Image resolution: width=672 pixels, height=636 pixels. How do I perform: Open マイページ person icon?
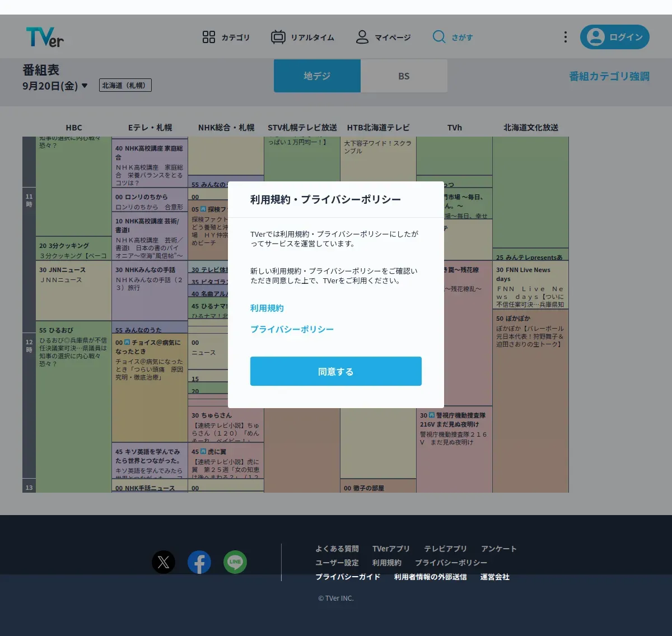pyautogui.click(x=362, y=37)
